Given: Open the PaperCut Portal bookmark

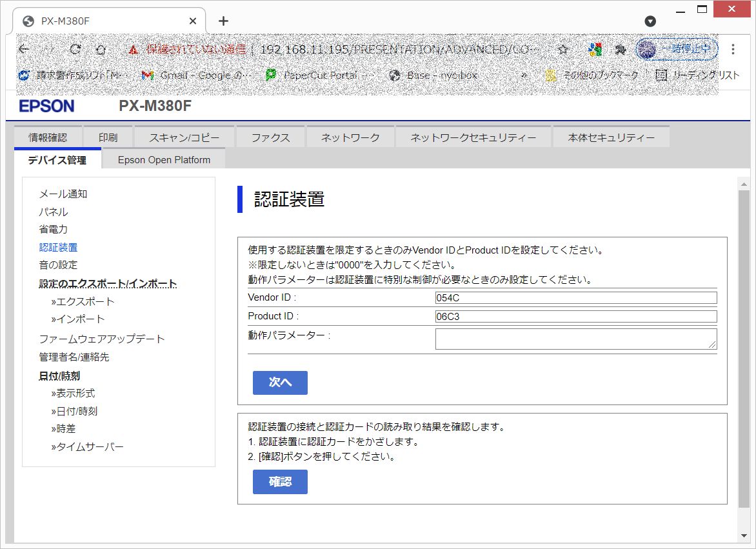Looking at the screenshot, I should (x=320, y=75).
